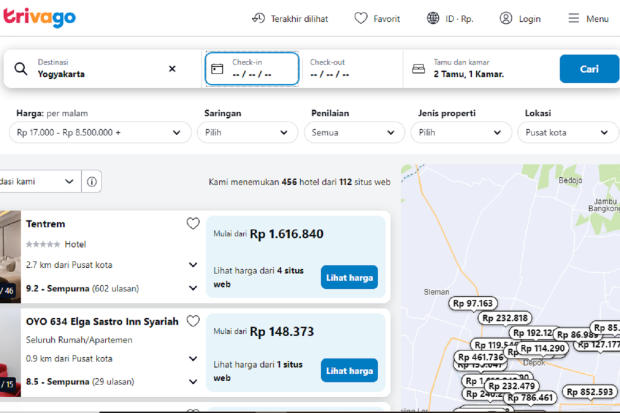Open the sorting info icon
The height and width of the screenshot is (413, 620).
coord(92,182)
